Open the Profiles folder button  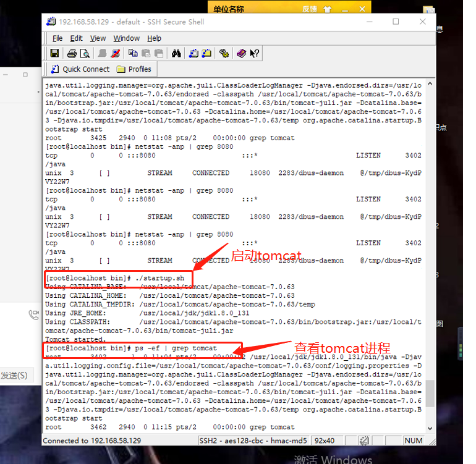click(x=134, y=69)
